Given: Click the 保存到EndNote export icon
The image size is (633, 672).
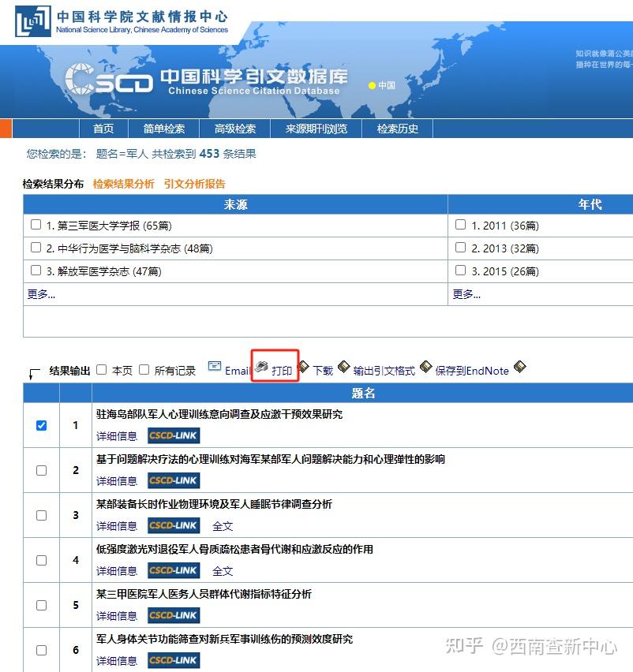Looking at the screenshot, I should point(426,366).
